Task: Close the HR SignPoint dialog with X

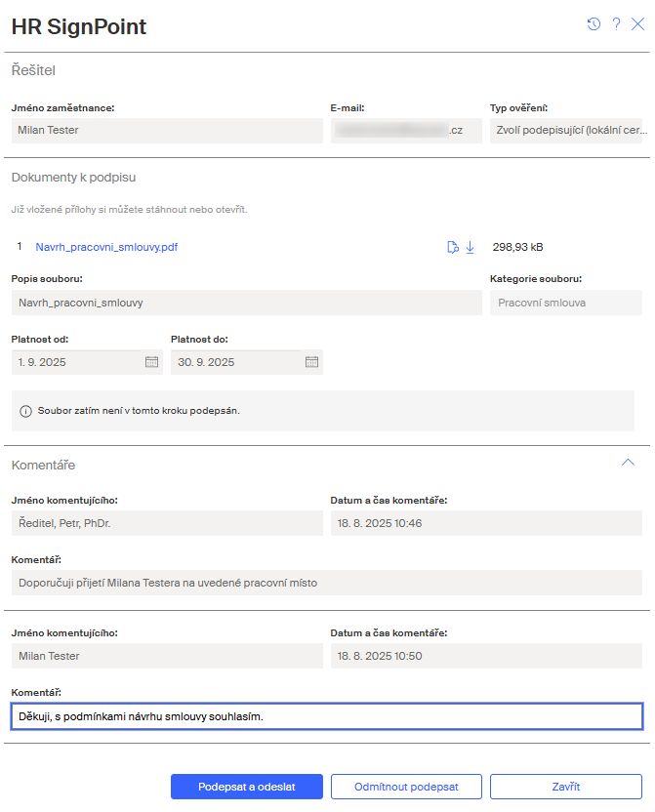Action: [x=638, y=24]
